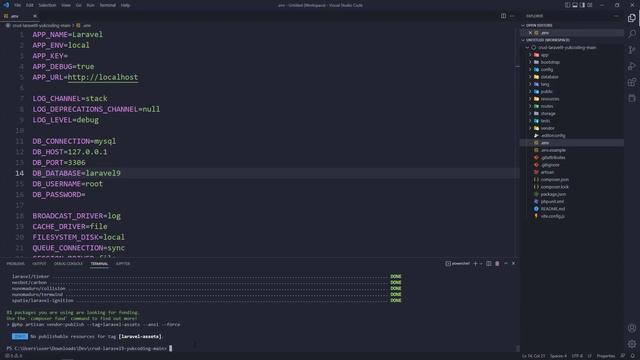Open the Search view in the activity bar
Screen dimensions: 640x360
point(632,33)
